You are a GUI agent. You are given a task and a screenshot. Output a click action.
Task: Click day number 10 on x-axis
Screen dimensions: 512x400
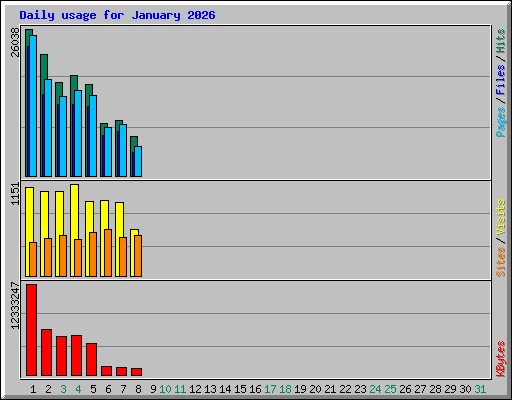165,389
